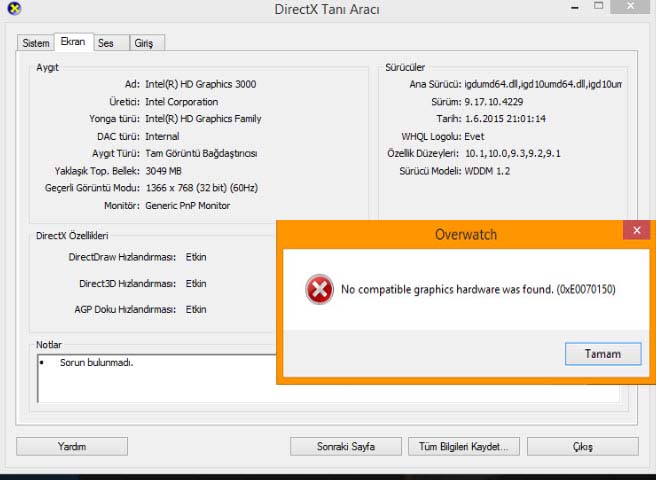656x480 pixels.
Task: Click the 'Etkin' value beside DirectDraw Hızlandırması
Action: [196, 257]
